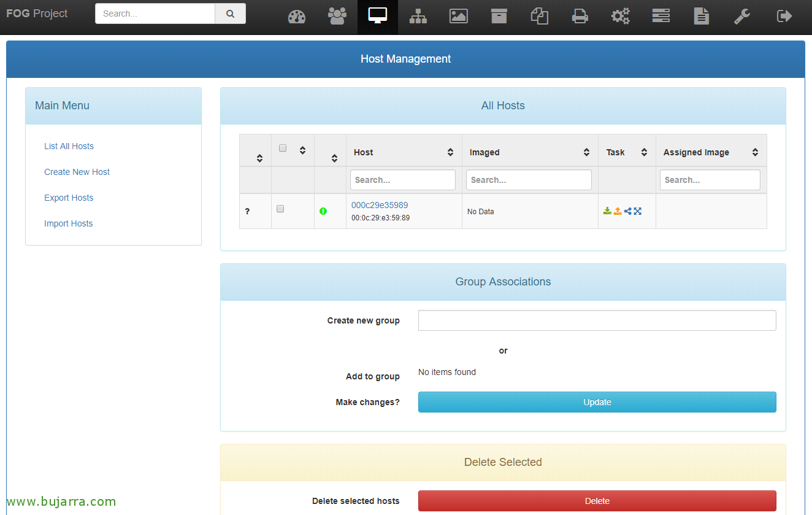Click the No Data imaged cell
Viewport: 812px width, 515px height.
coord(480,212)
